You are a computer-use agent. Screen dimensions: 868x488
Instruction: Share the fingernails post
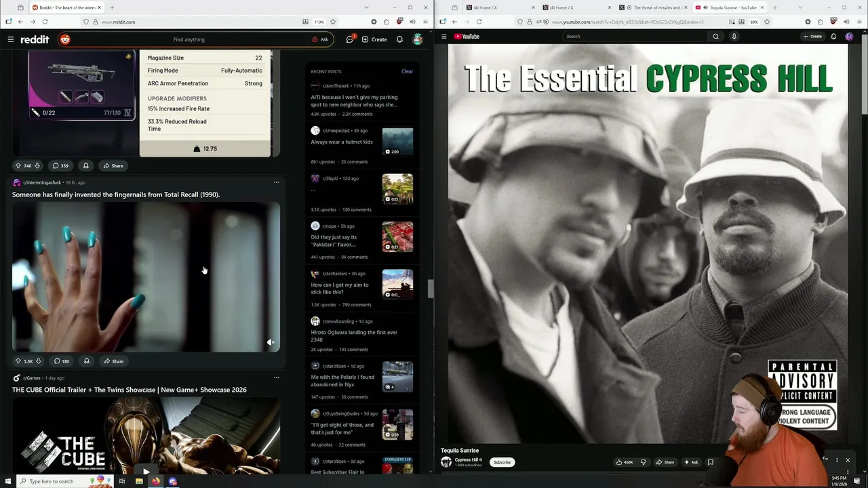pyautogui.click(x=114, y=361)
